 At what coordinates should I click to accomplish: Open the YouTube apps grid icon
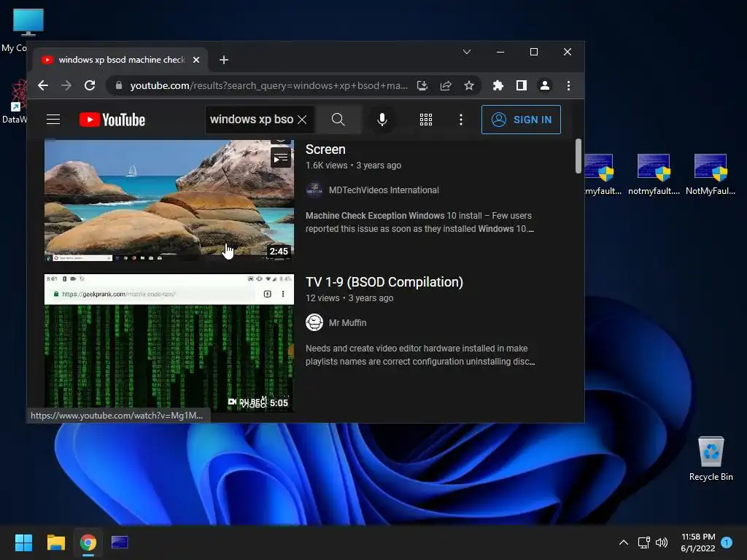coord(426,120)
